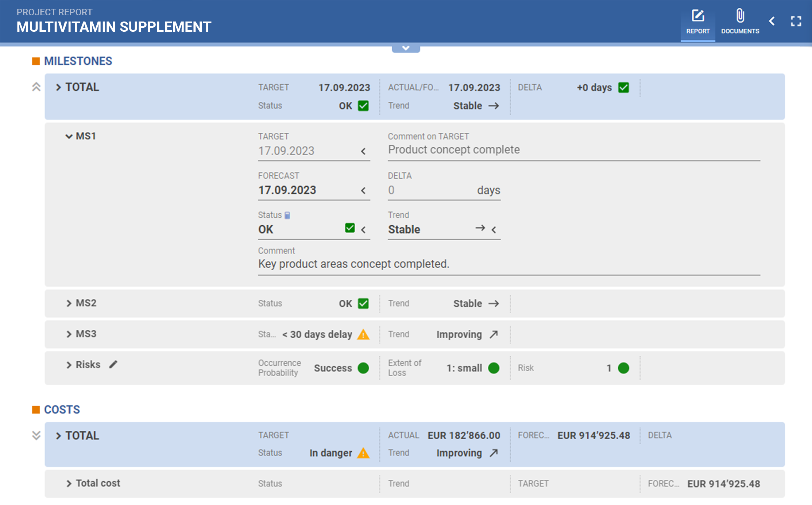Expand all costs with double-down chevron
812x505 pixels.
[36, 435]
